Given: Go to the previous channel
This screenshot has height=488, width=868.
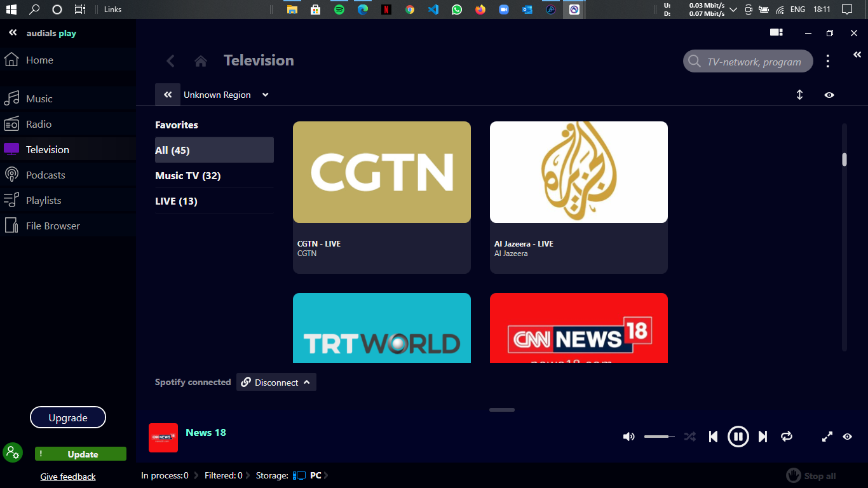Looking at the screenshot, I should [713, 437].
